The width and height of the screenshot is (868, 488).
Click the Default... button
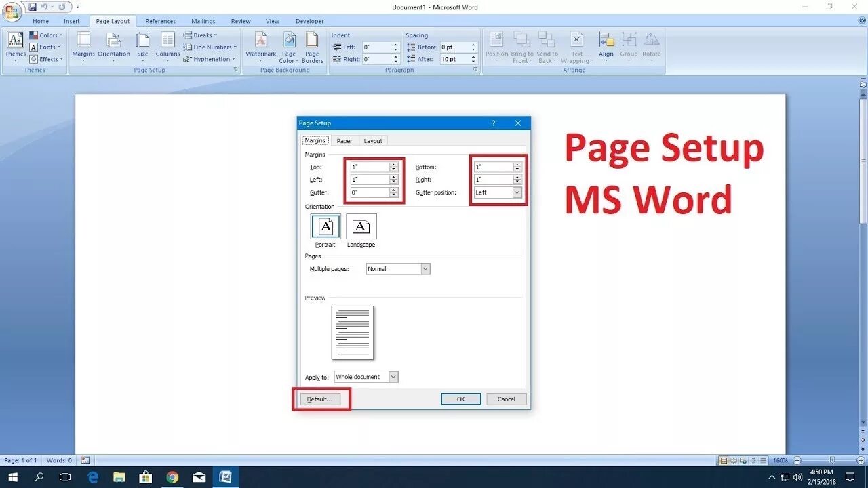tap(320, 399)
